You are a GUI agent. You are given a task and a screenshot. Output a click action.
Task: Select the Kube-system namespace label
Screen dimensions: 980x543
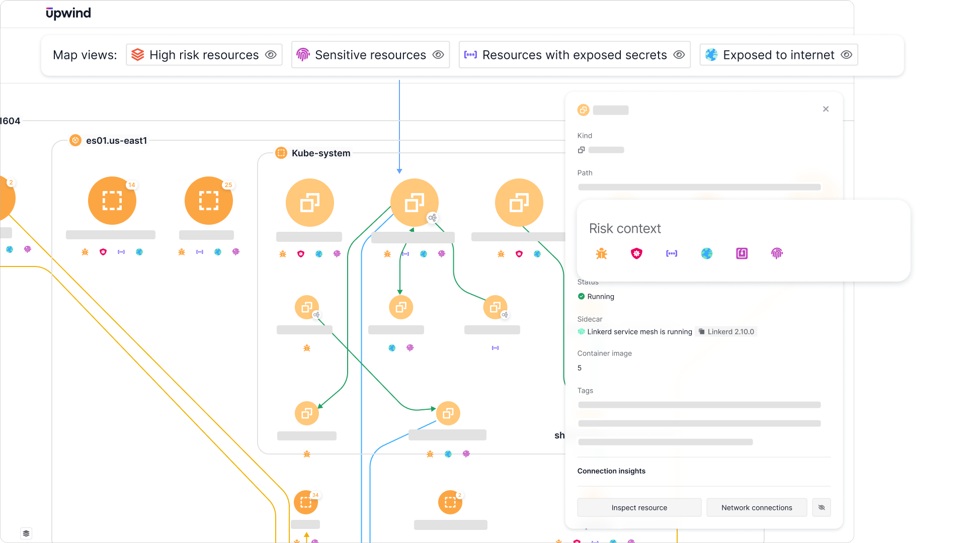click(320, 153)
